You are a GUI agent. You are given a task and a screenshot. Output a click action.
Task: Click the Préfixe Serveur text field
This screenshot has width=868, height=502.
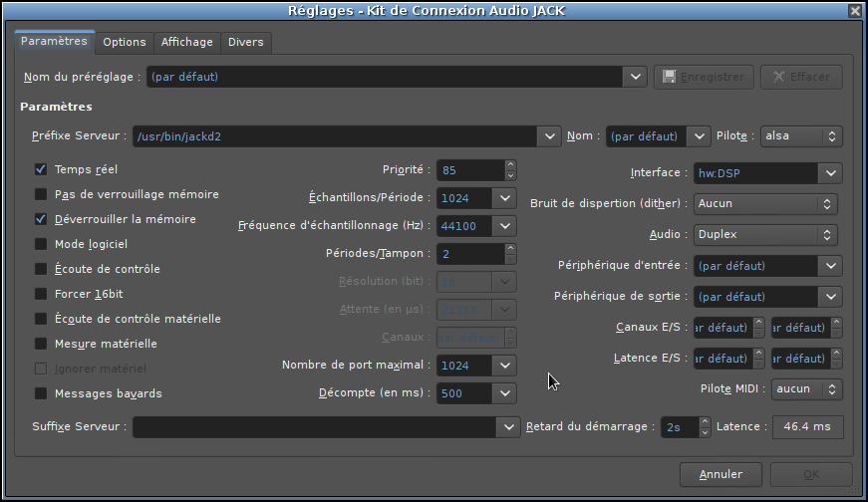(x=336, y=136)
